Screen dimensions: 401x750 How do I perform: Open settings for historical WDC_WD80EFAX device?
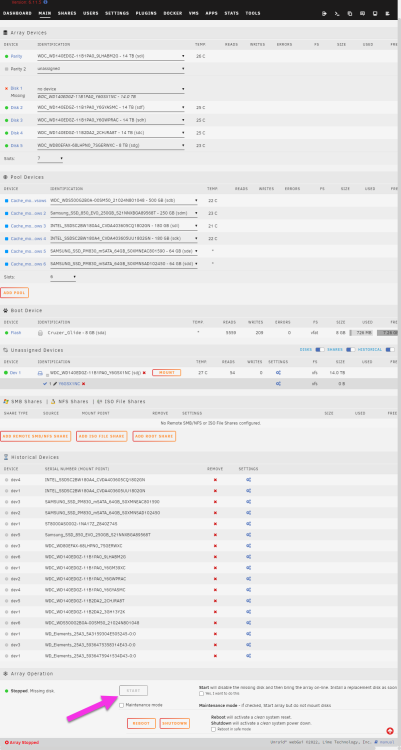click(248, 545)
